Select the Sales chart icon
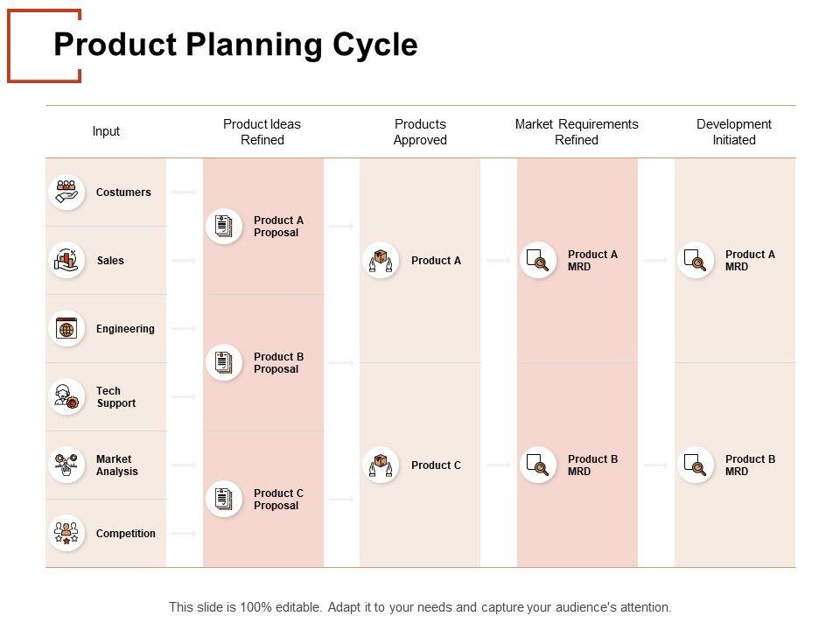Screen dimensions: 840x630 (66, 260)
